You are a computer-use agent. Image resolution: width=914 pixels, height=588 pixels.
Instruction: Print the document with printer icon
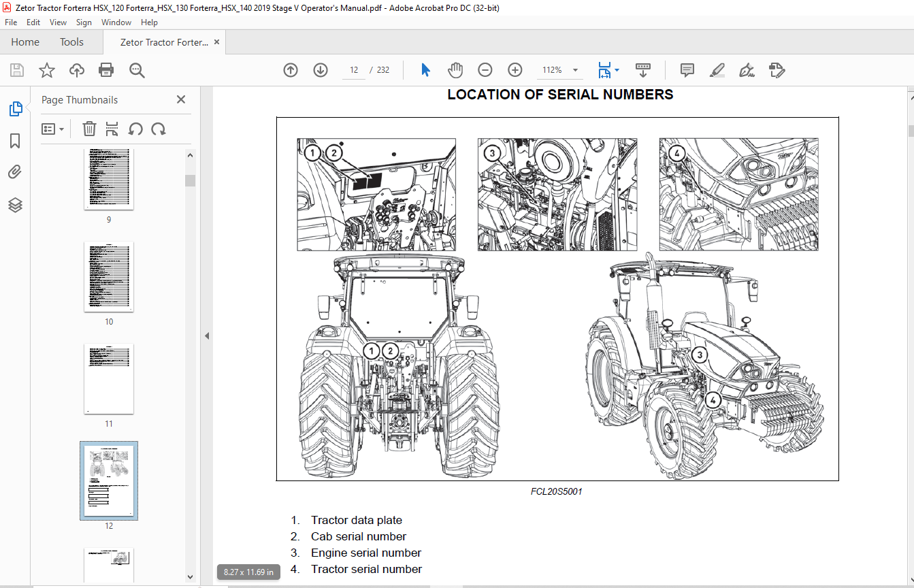tap(106, 70)
